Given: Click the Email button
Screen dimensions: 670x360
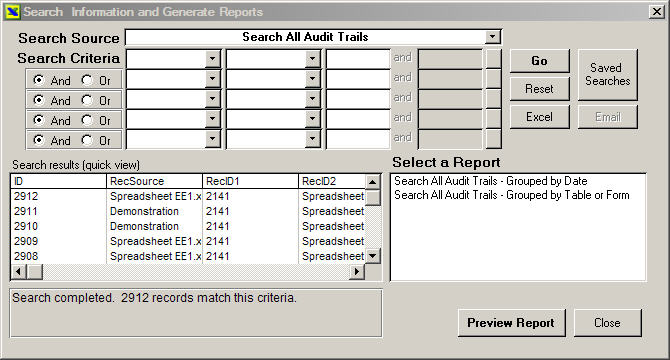Looking at the screenshot, I should [607, 117].
